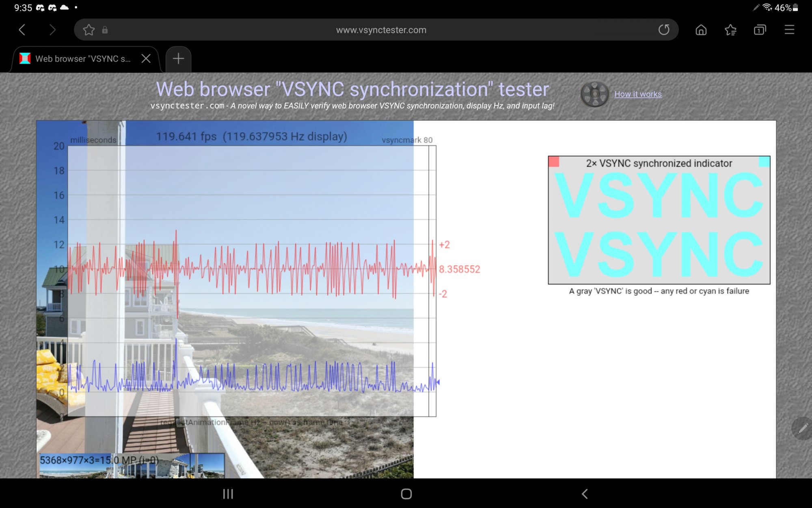Open the How it works link
Viewport: 812px width, 508px height.
click(638, 94)
